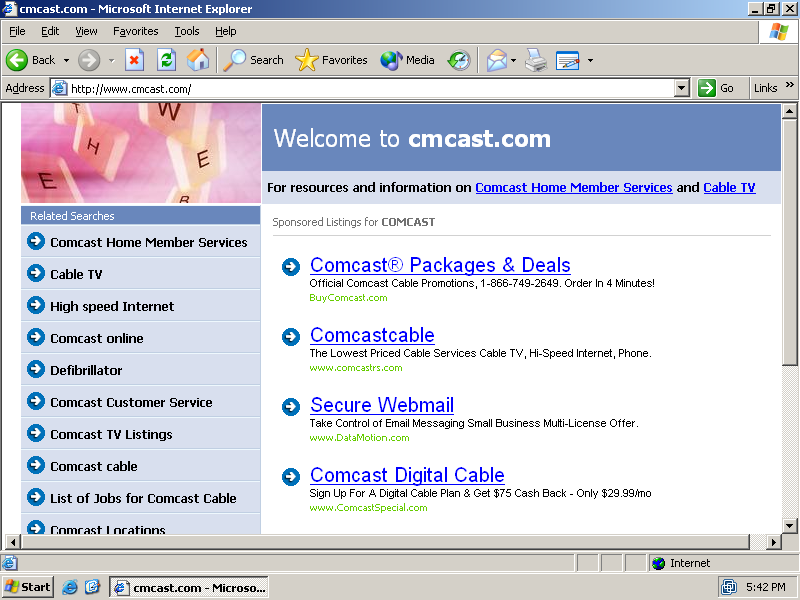Open the Edit button dropdown arrow

click(x=590, y=60)
